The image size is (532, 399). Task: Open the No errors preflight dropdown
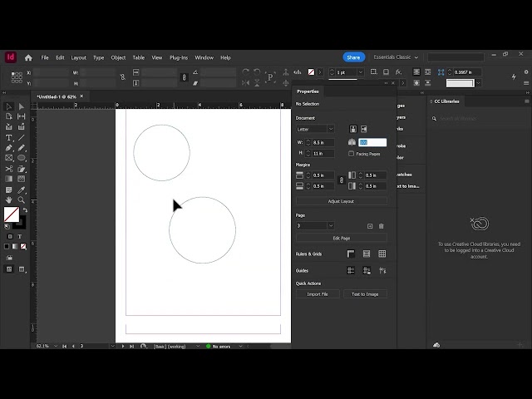coord(240,346)
